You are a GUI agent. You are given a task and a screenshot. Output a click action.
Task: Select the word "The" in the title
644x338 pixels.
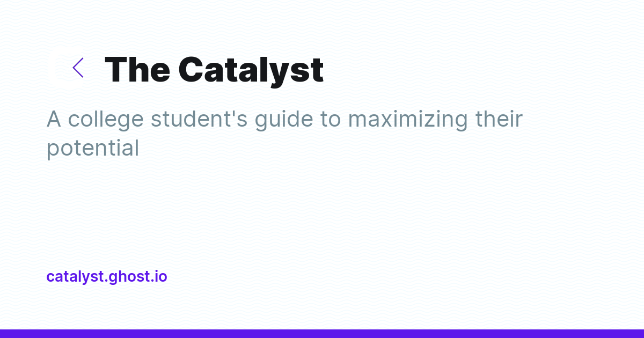tap(138, 70)
